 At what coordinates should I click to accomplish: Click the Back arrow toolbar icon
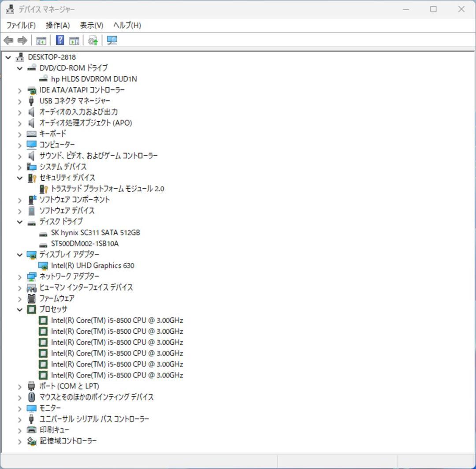click(8, 41)
